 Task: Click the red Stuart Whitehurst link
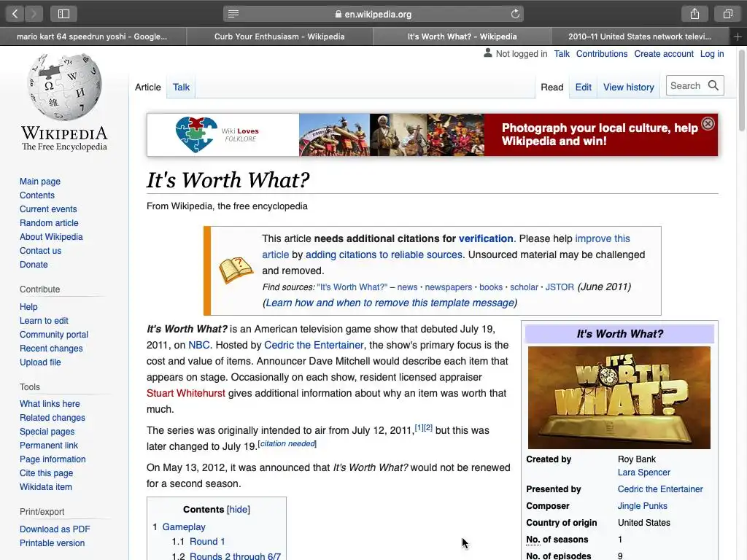coord(186,393)
